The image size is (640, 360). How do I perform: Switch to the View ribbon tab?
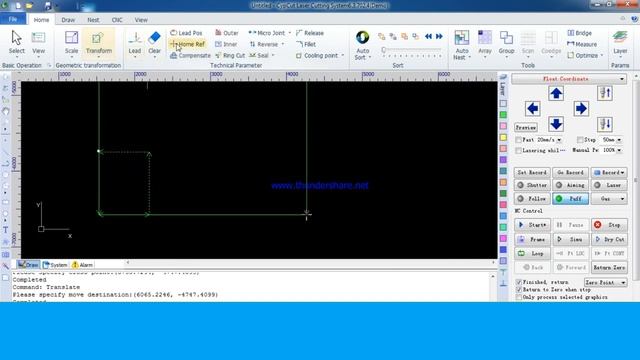click(x=141, y=20)
